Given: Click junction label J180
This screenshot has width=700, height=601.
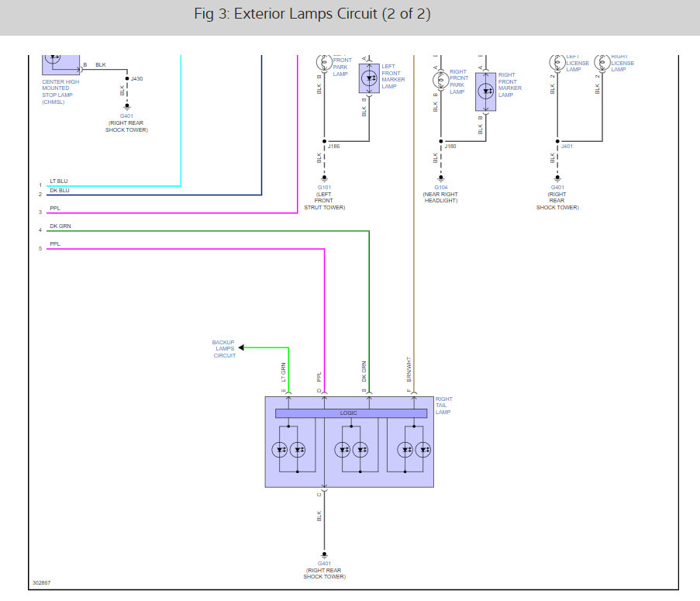Looking at the screenshot, I should pos(450,146).
